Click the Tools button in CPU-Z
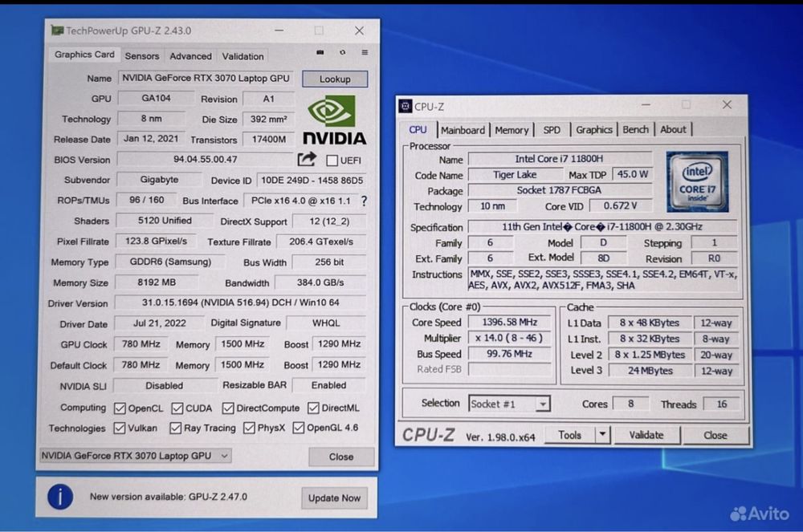Image resolution: width=803 pixels, height=532 pixels. click(x=569, y=435)
